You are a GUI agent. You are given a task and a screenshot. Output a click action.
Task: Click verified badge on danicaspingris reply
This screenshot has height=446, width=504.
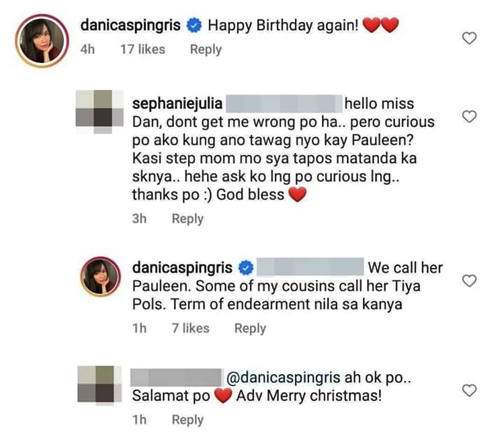coord(246,268)
